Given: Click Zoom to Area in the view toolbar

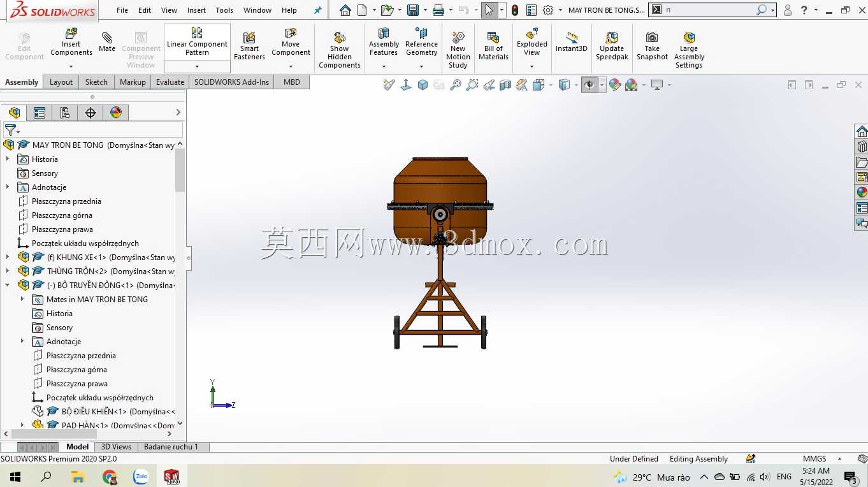Looking at the screenshot, I should click(x=472, y=85).
